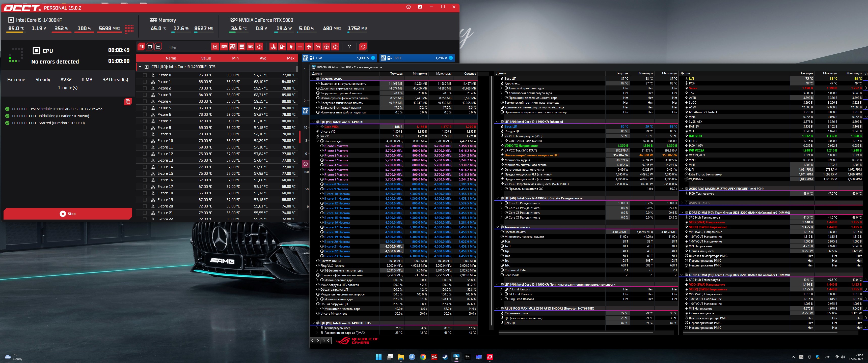The height and width of the screenshot is (363, 868).
Task: Copy the test log with the clipboard icon
Action: (x=128, y=102)
